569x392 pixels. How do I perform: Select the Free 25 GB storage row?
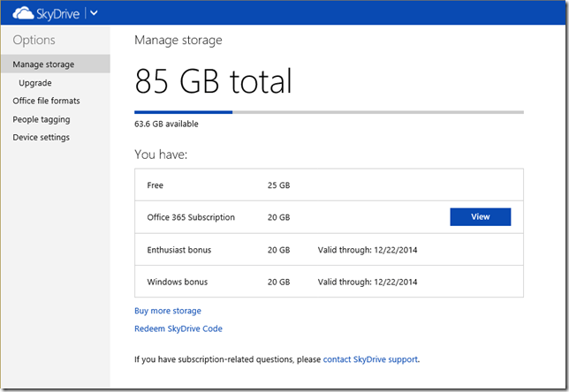click(329, 185)
